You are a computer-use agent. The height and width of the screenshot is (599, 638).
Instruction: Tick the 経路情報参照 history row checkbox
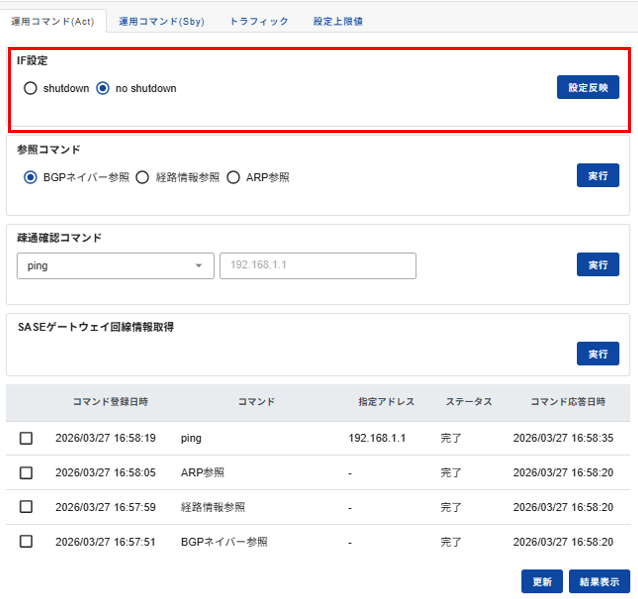[x=26, y=507]
